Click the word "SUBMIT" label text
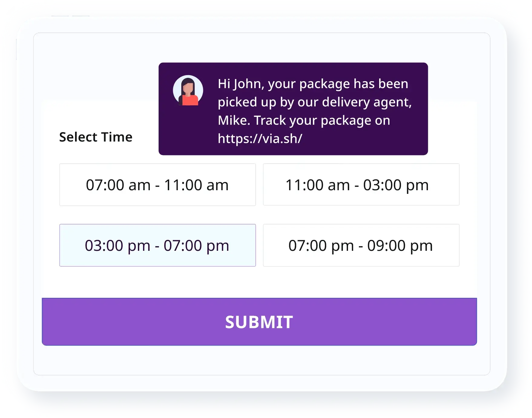This screenshot has height=418, width=532. [259, 322]
